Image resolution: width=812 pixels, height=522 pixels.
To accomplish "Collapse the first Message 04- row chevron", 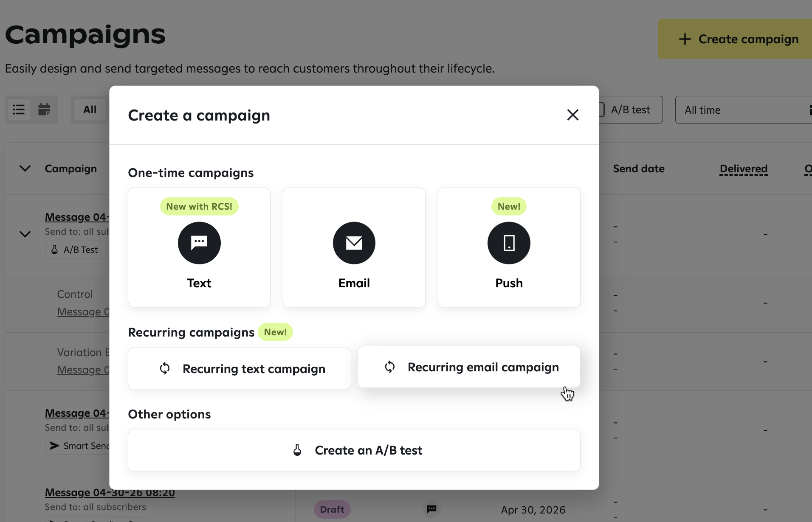I will coord(25,234).
